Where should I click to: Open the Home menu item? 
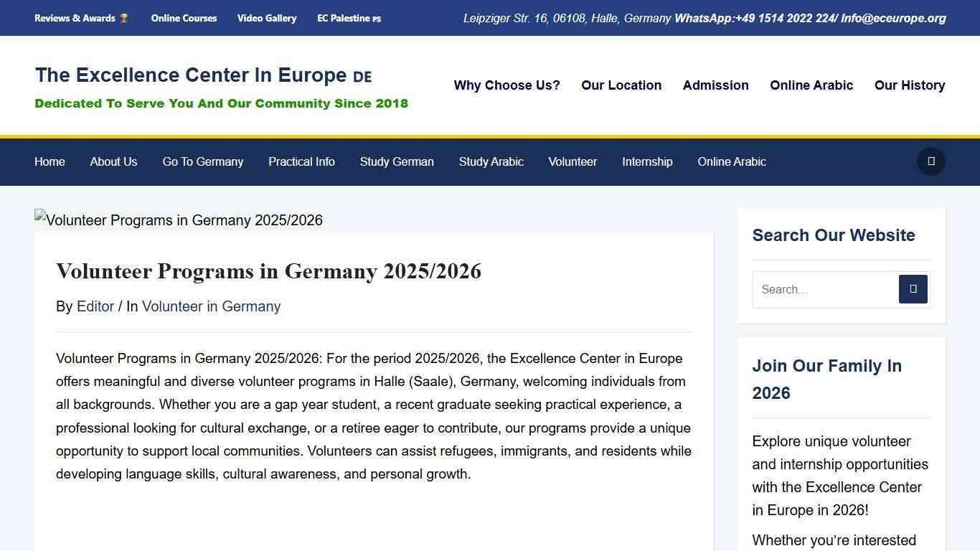(x=50, y=161)
